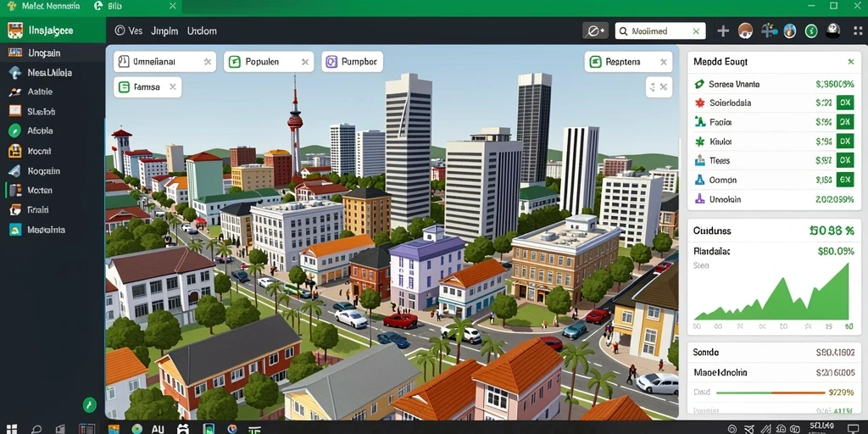
Task: Open the Urclom menu
Action: [x=202, y=31]
